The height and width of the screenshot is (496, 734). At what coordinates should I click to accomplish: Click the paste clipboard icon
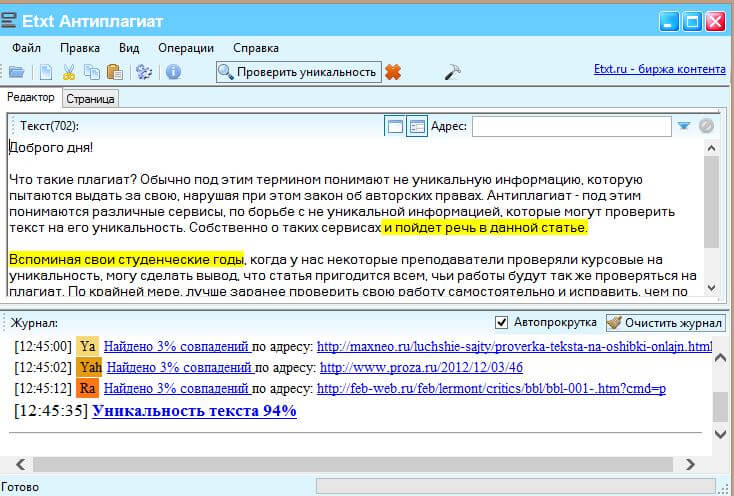[114, 72]
